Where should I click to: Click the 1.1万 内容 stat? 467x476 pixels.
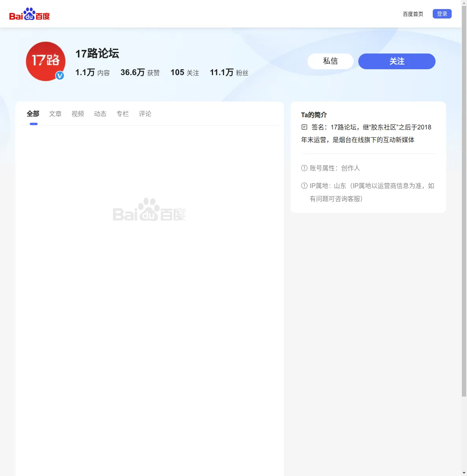93,72
